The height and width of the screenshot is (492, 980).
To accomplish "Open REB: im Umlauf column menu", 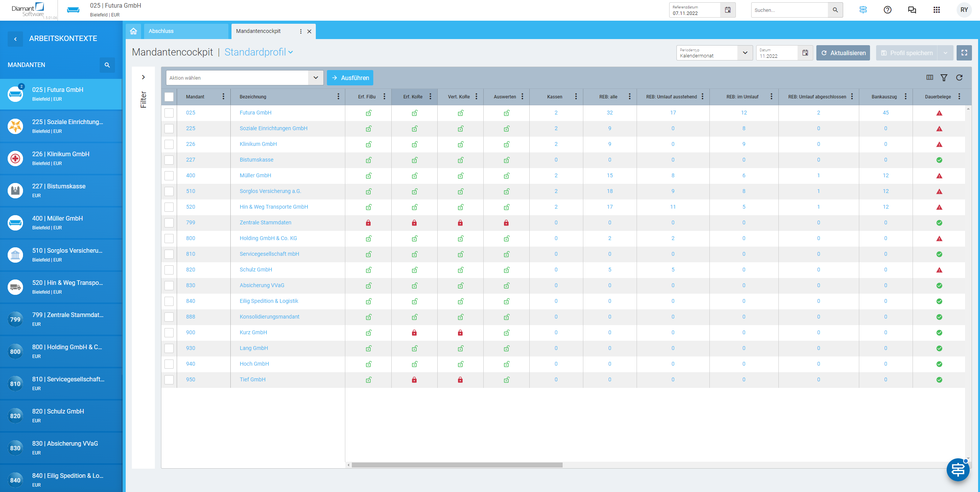I will 772,96.
